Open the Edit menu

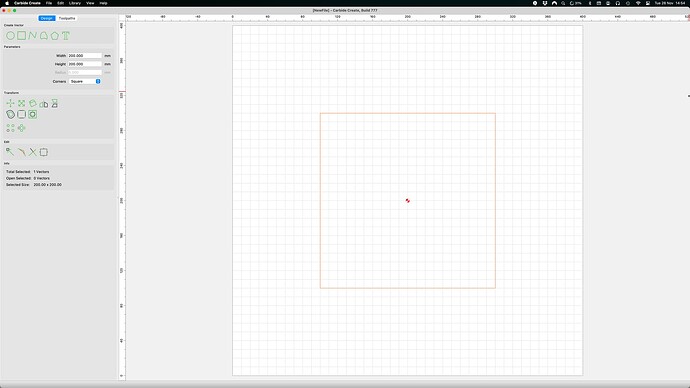61,3
